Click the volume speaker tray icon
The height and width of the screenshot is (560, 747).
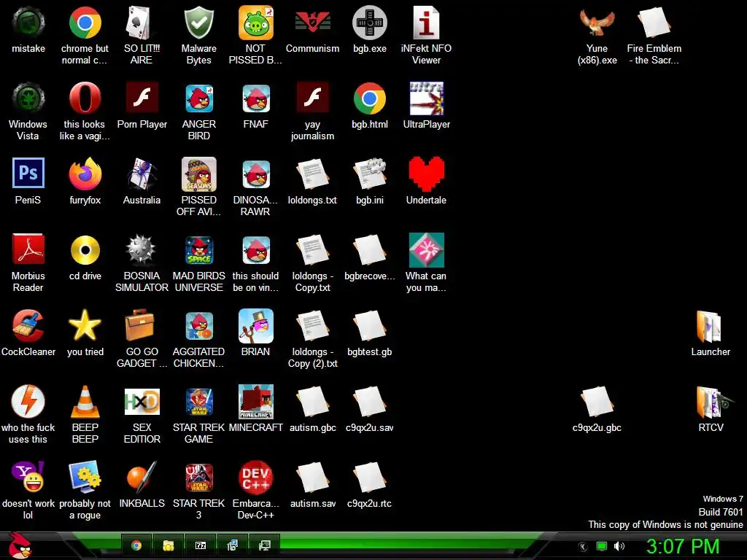(619, 546)
